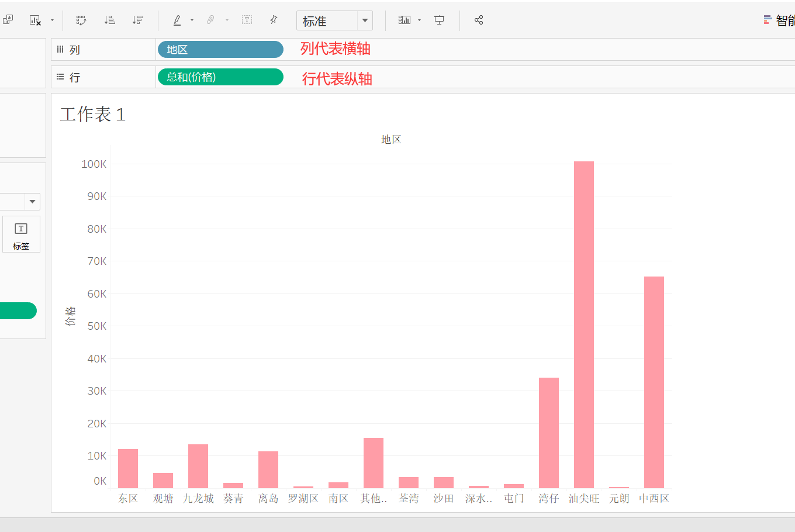Click the clear sheet icon

[x=35, y=20]
